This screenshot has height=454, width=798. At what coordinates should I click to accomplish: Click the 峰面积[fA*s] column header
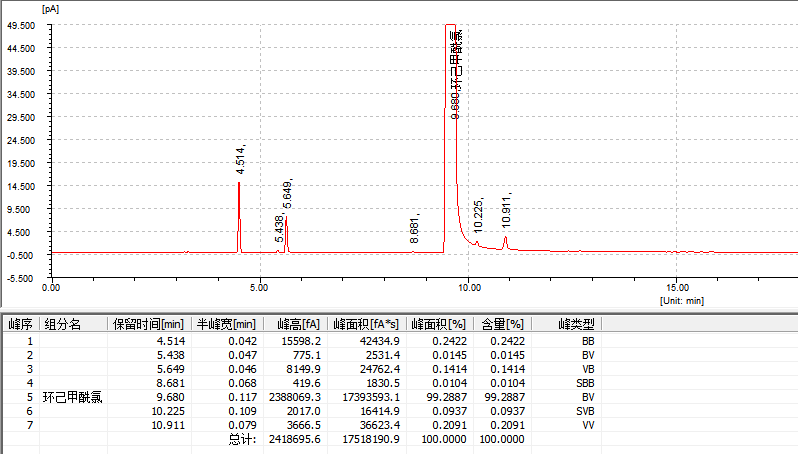366,324
